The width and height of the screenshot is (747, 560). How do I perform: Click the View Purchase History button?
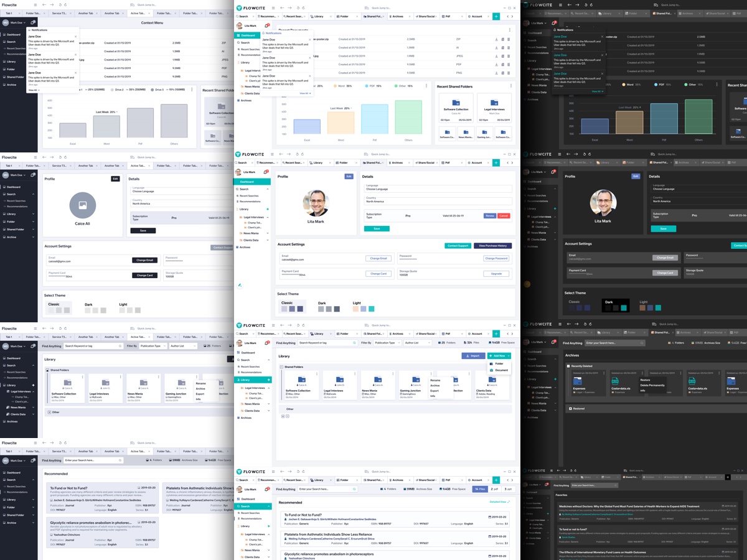492,246
